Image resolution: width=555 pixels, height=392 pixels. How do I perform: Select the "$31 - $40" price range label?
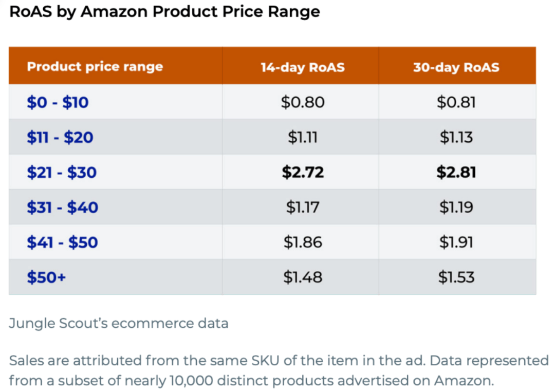tap(62, 207)
